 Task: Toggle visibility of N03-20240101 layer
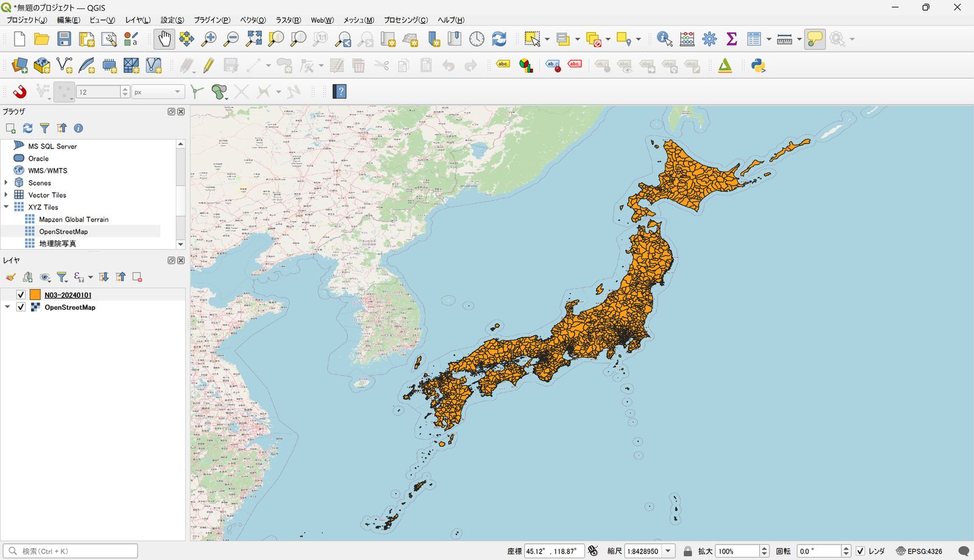click(x=21, y=295)
